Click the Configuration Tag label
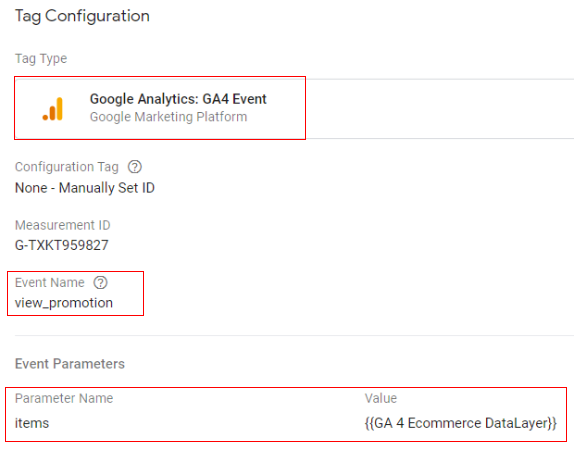The width and height of the screenshot is (574, 450). tap(67, 167)
